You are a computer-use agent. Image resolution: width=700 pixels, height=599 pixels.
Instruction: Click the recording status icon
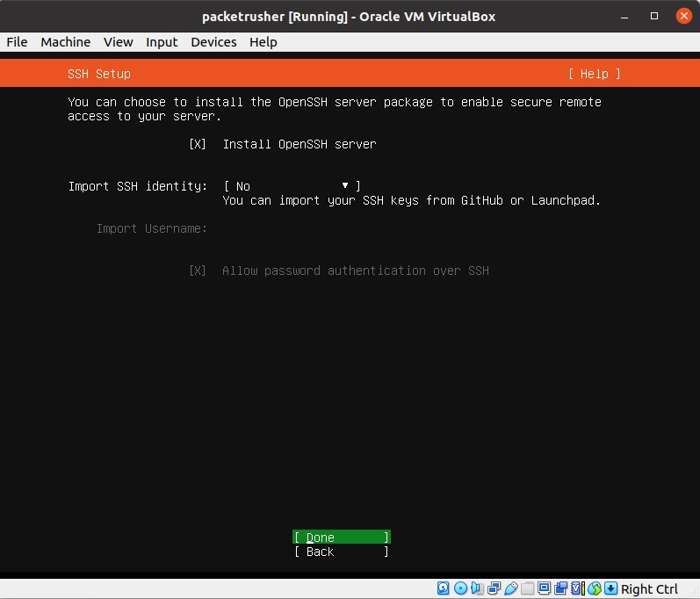point(560,588)
